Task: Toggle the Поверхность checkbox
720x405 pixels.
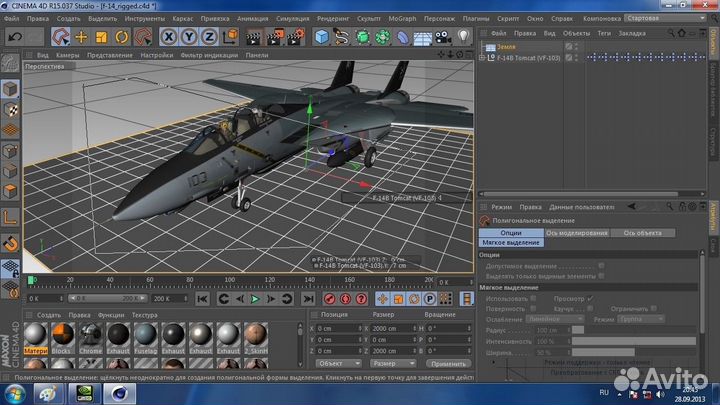Action: (x=533, y=309)
